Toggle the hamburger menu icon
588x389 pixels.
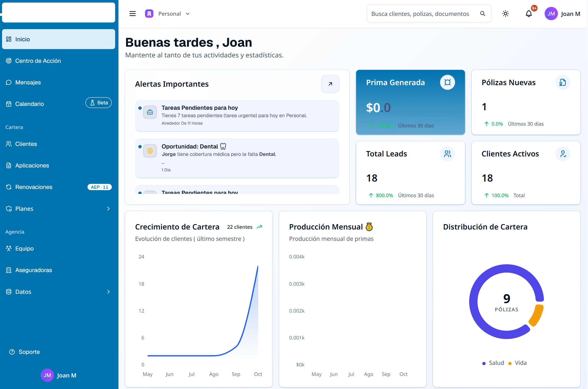coord(132,14)
